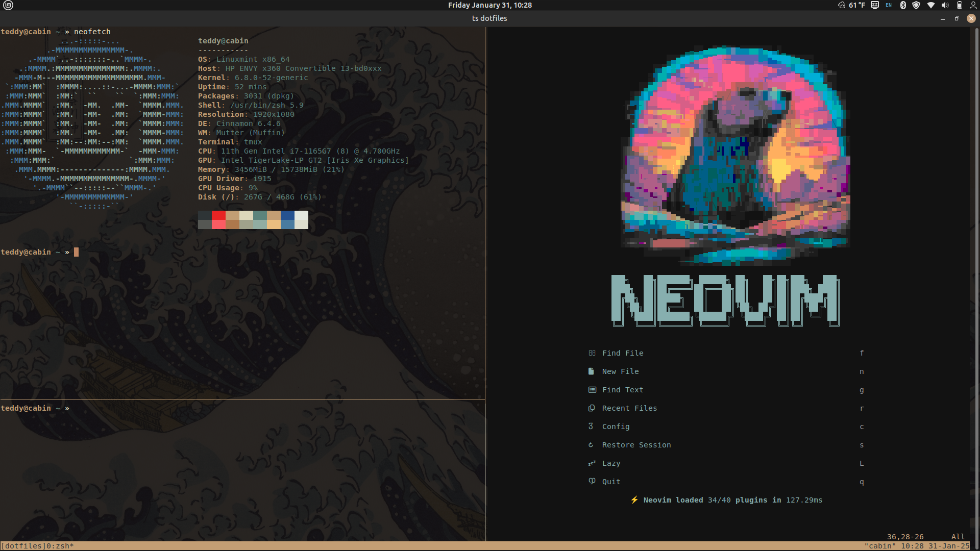The height and width of the screenshot is (551, 980).
Task: Click the yellow-orange bottom-row color block
Action: coord(274,224)
